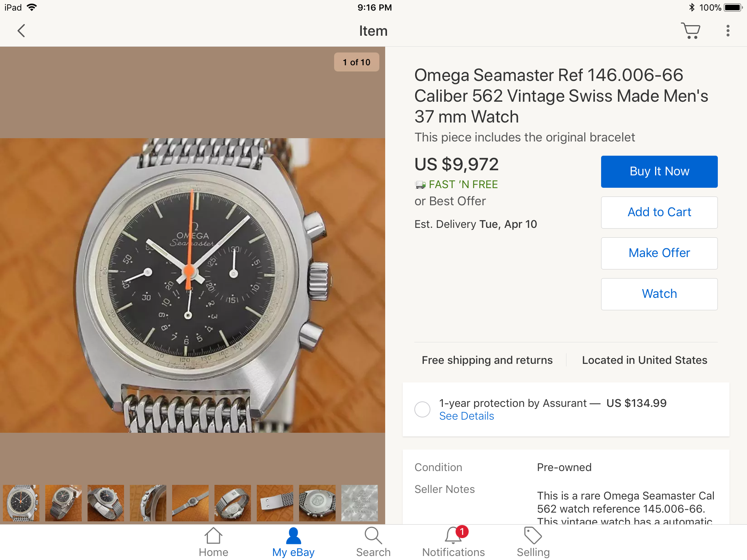This screenshot has height=560, width=747.
Task: Open See Details for protection plan
Action: (467, 416)
